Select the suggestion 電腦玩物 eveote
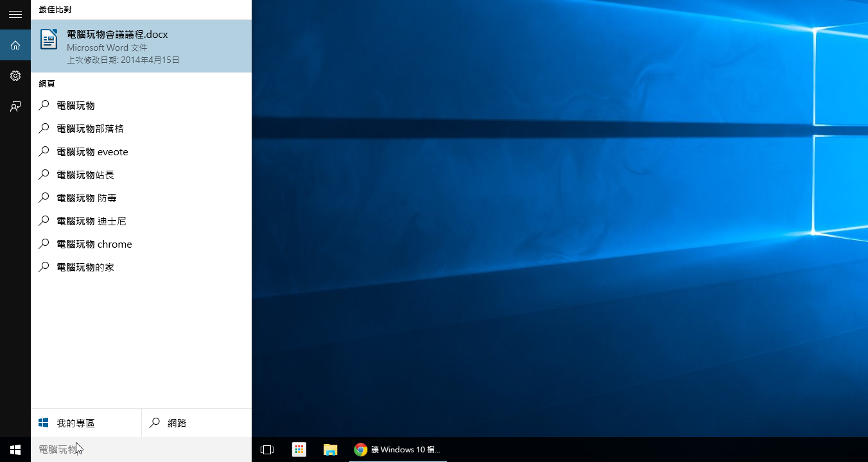The image size is (868, 462). point(141,151)
